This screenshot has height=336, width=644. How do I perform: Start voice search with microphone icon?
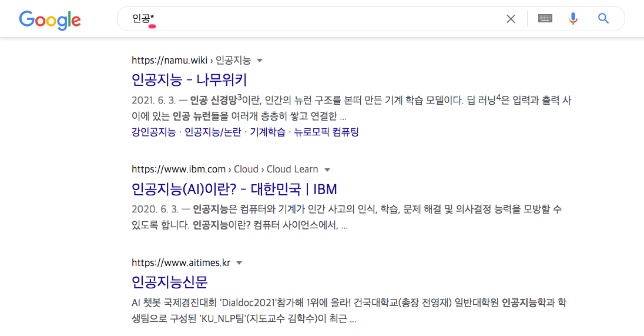click(573, 18)
